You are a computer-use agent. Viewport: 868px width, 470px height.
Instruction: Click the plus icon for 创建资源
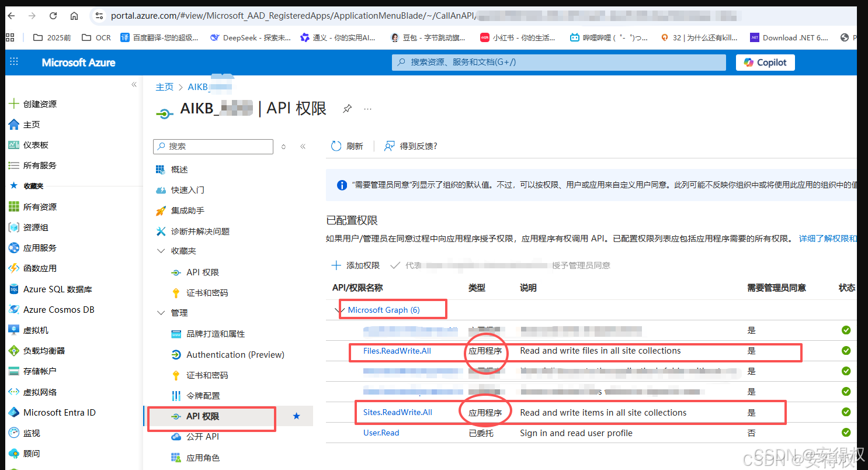click(x=13, y=104)
